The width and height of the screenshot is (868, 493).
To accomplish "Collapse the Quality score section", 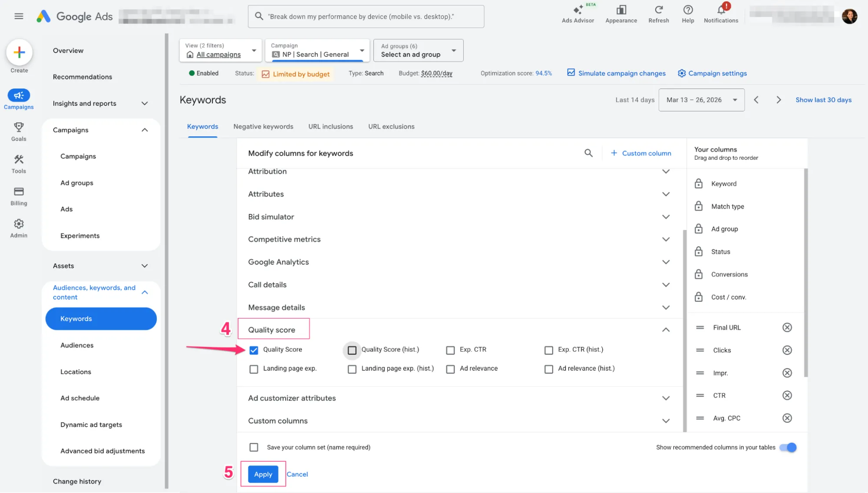I will click(x=666, y=330).
